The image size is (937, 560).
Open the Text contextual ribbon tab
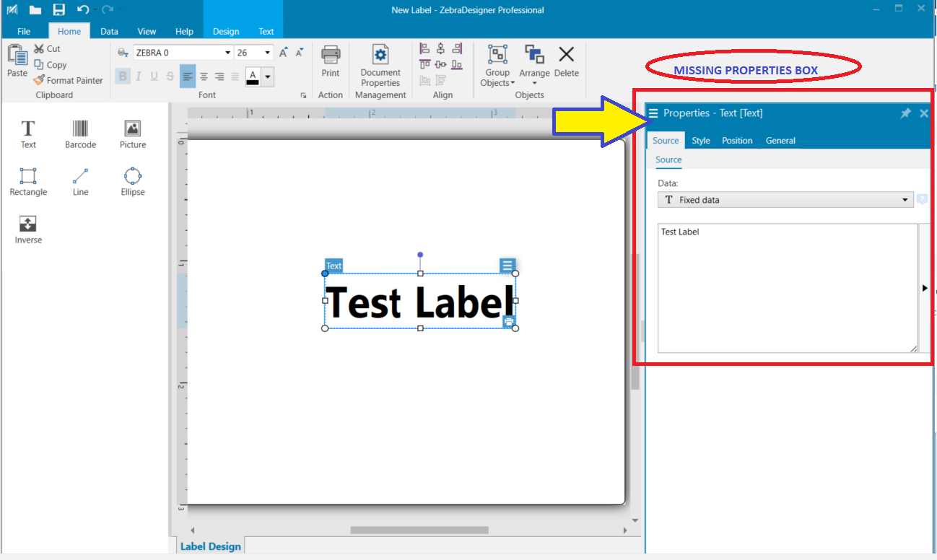coord(266,31)
